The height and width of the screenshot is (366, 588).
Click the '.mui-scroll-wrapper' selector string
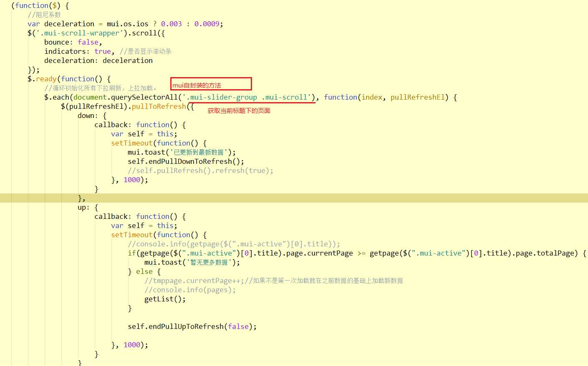coord(80,33)
